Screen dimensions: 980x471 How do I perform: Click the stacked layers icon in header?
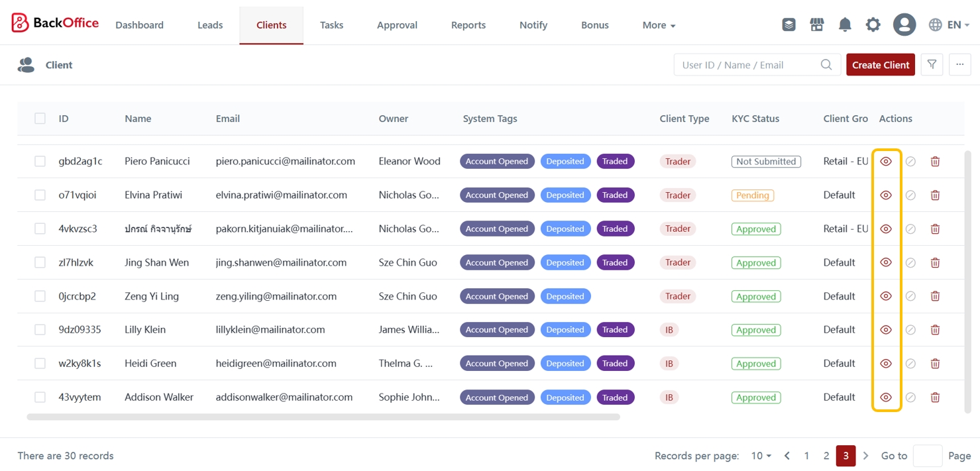tap(789, 25)
